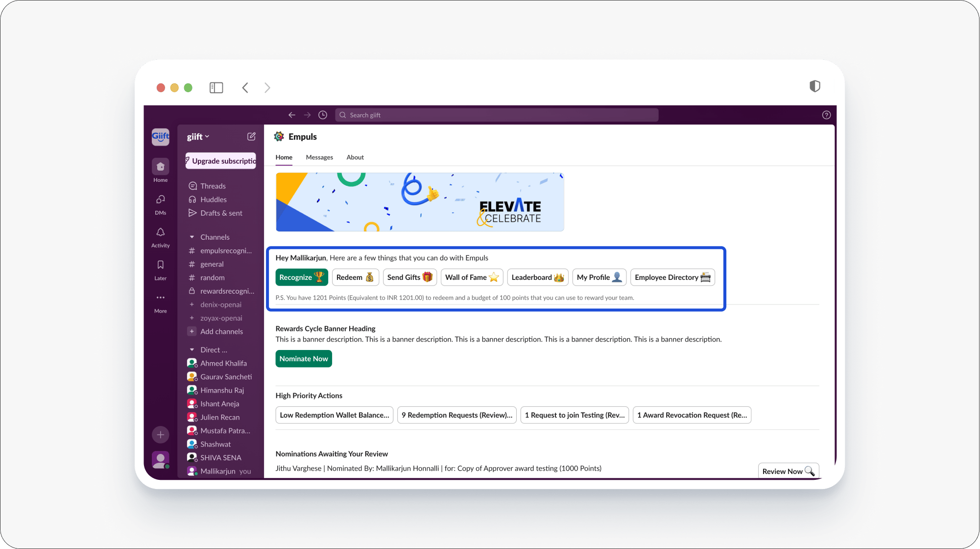This screenshot has width=980, height=549.
Task: Open user profile avatar at bottom
Action: (160, 460)
